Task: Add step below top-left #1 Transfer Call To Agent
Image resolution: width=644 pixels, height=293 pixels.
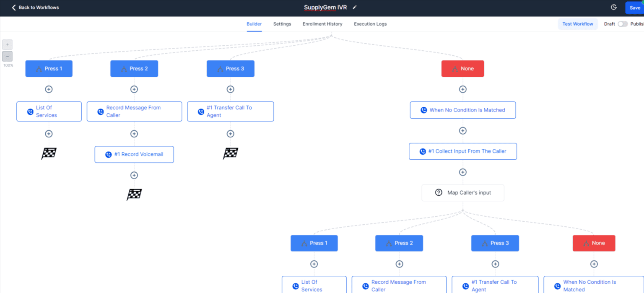Action: click(230, 134)
